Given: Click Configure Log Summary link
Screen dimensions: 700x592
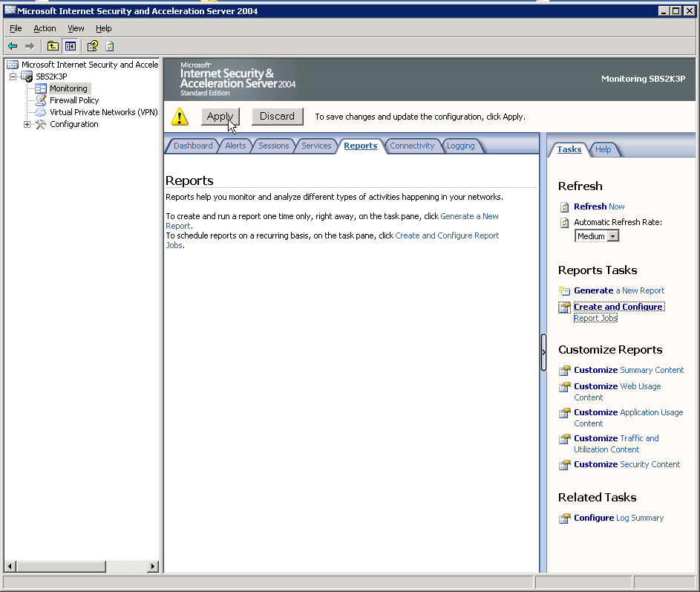Looking at the screenshot, I should tap(619, 518).
